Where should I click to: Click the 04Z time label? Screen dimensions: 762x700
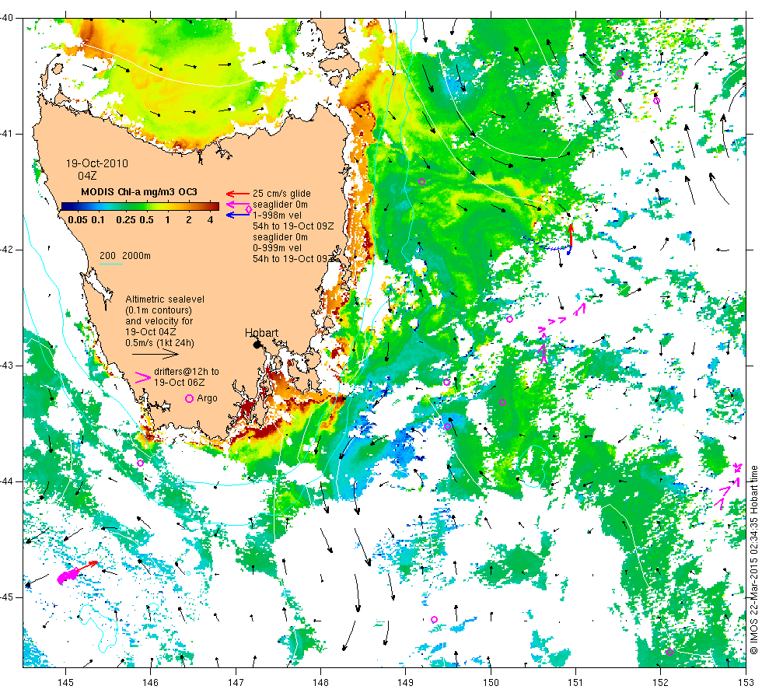tap(87, 176)
